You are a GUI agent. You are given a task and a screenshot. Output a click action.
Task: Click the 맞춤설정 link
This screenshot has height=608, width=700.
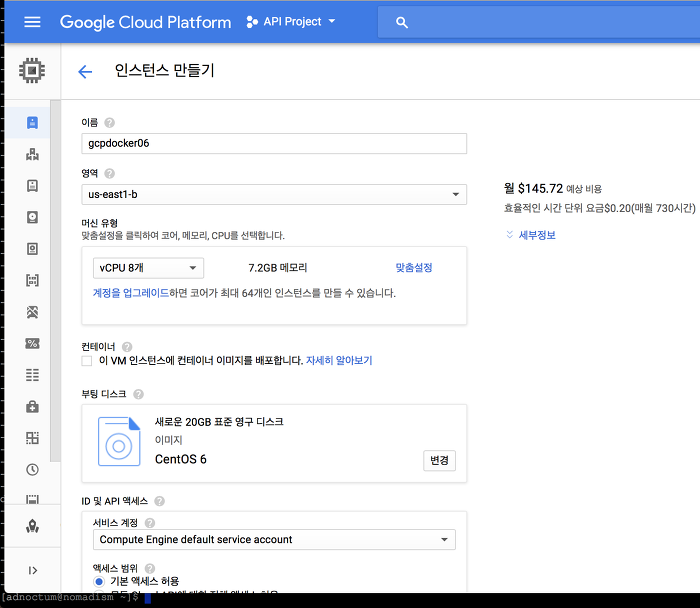click(x=414, y=268)
